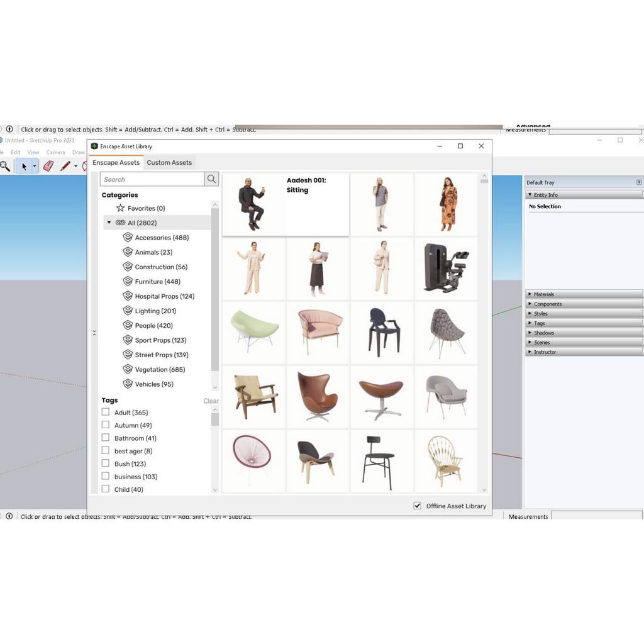Collapse the All (2802) category tree
Viewport: 644px width, 644px height.
pos(109,223)
